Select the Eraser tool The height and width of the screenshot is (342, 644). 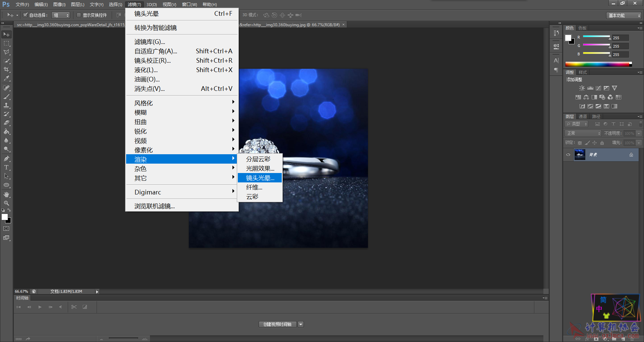tap(6, 123)
